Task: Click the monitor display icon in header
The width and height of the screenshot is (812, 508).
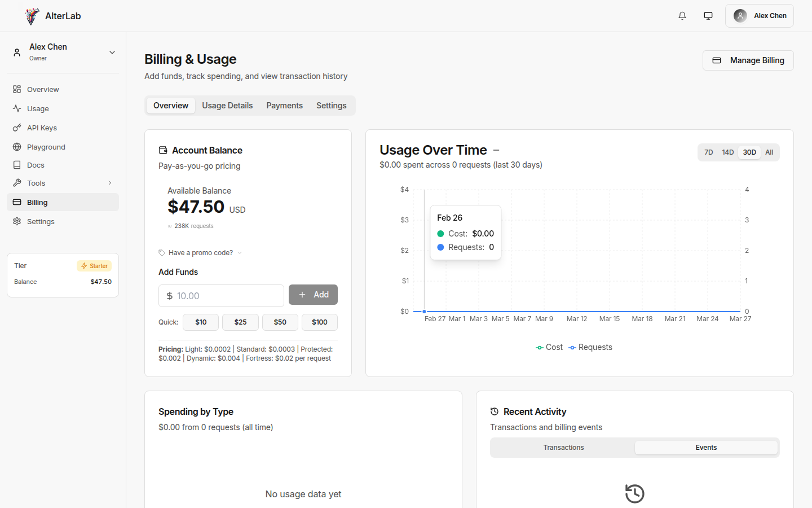Action: tap(708, 16)
